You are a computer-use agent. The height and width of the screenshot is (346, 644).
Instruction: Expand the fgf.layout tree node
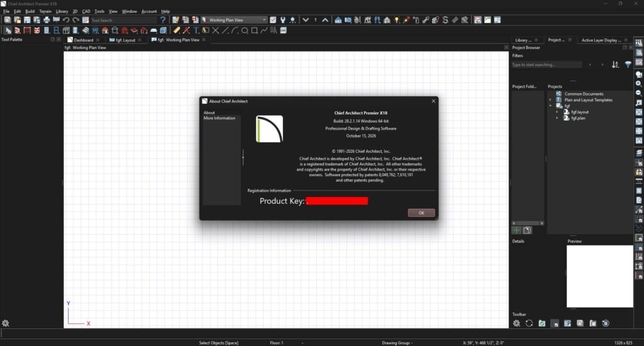[557, 112]
